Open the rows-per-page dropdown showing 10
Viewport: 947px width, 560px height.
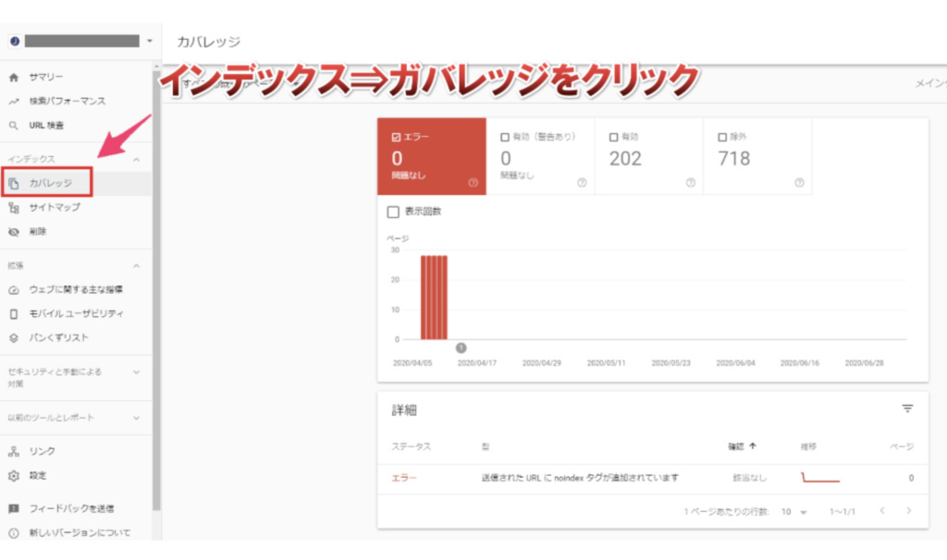(793, 512)
